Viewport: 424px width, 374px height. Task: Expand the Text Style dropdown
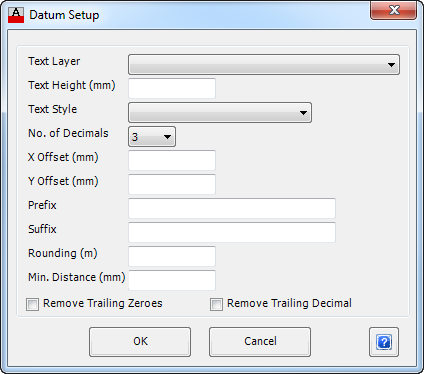220,113
